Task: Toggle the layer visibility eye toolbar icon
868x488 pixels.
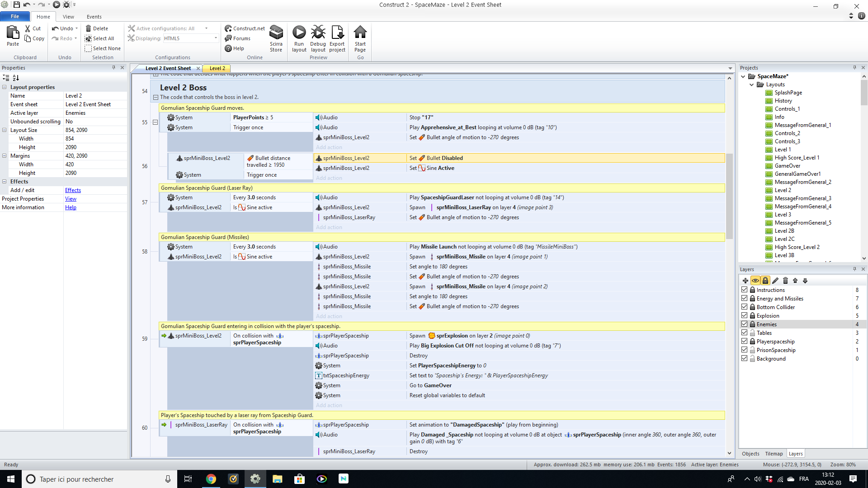Action: 755,281
